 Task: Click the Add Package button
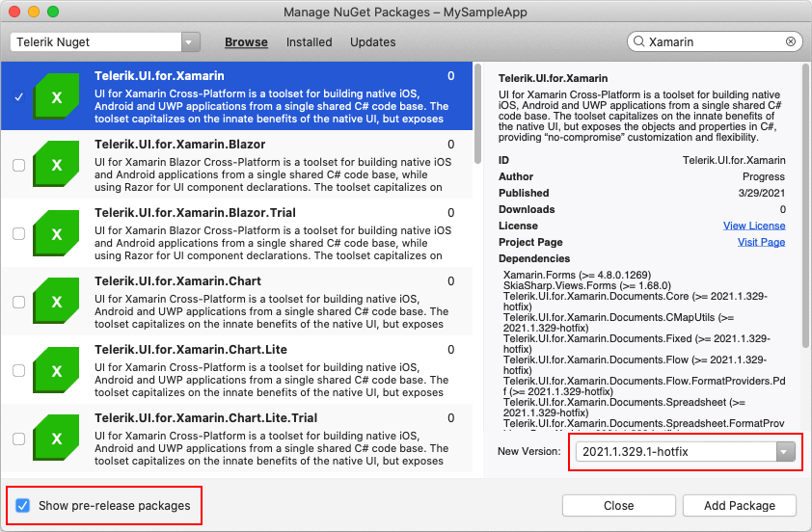click(x=740, y=506)
